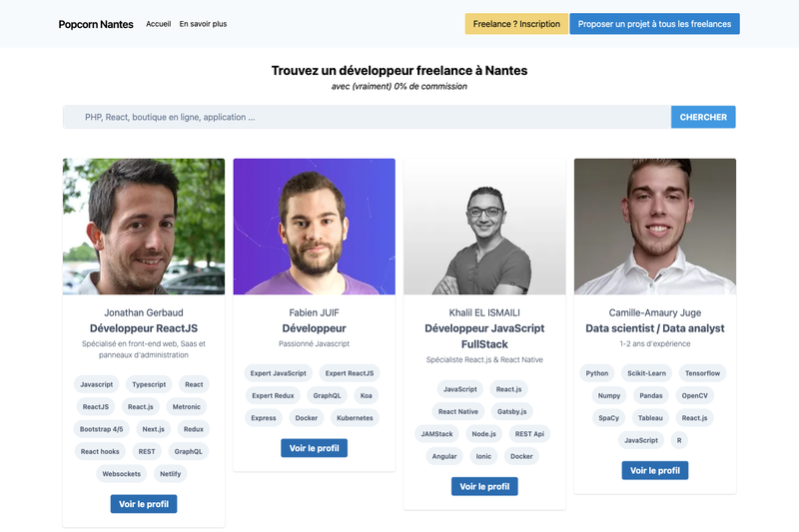View Jonathan Gerbaud's profile via Voir le profil
The image size is (799, 532).
coord(144,504)
